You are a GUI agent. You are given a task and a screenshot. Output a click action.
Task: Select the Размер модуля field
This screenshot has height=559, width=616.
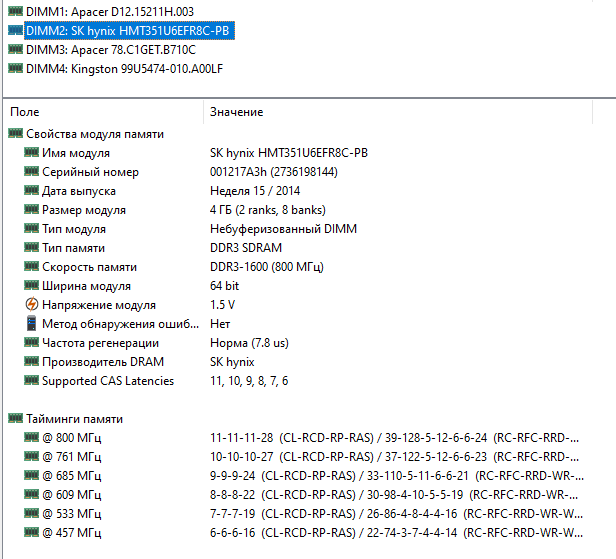(84, 210)
